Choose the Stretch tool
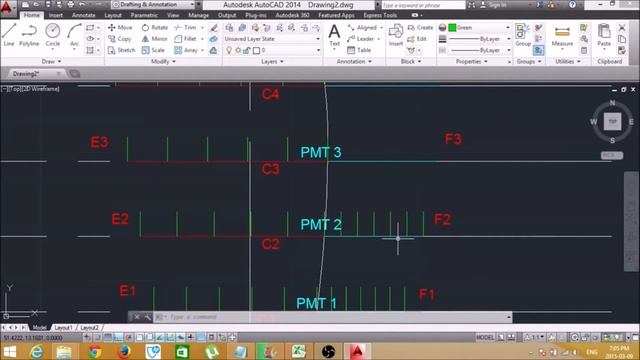This screenshot has height=360, width=640. pyautogui.click(x=121, y=50)
